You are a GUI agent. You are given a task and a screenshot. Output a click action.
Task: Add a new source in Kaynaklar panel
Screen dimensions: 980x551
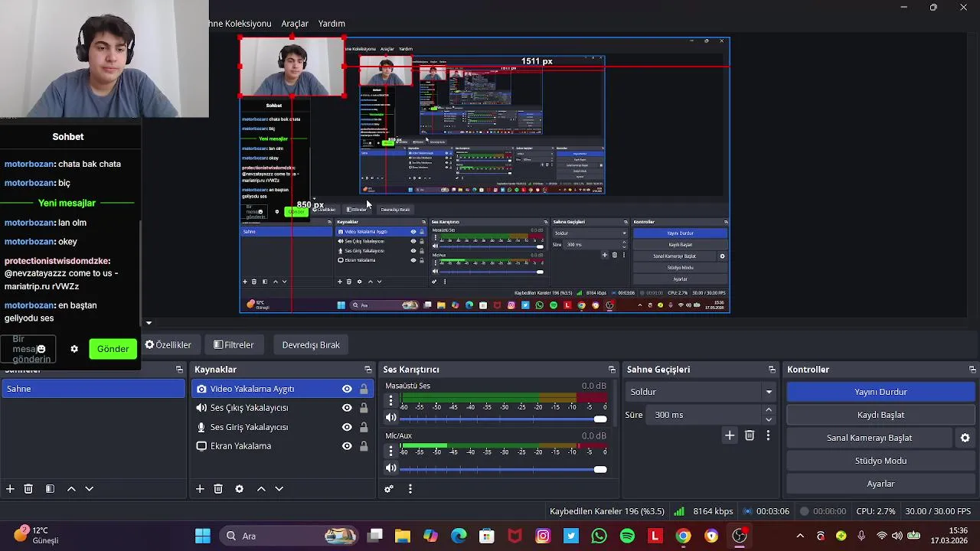[x=200, y=489]
